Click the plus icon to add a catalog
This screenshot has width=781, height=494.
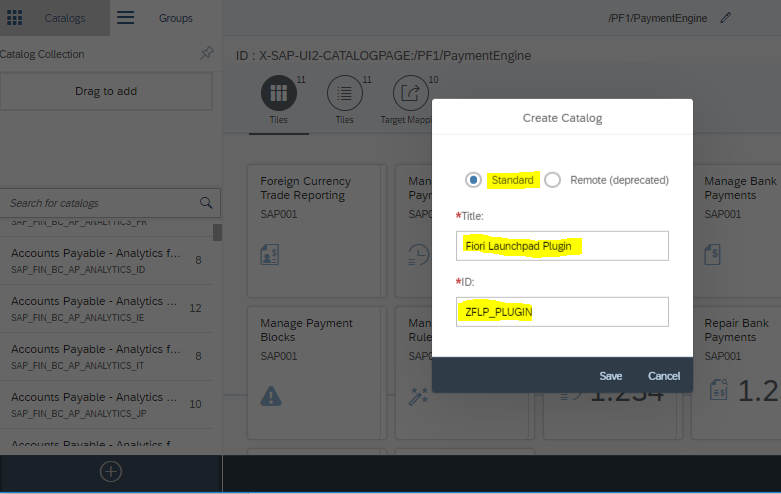tap(111, 471)
